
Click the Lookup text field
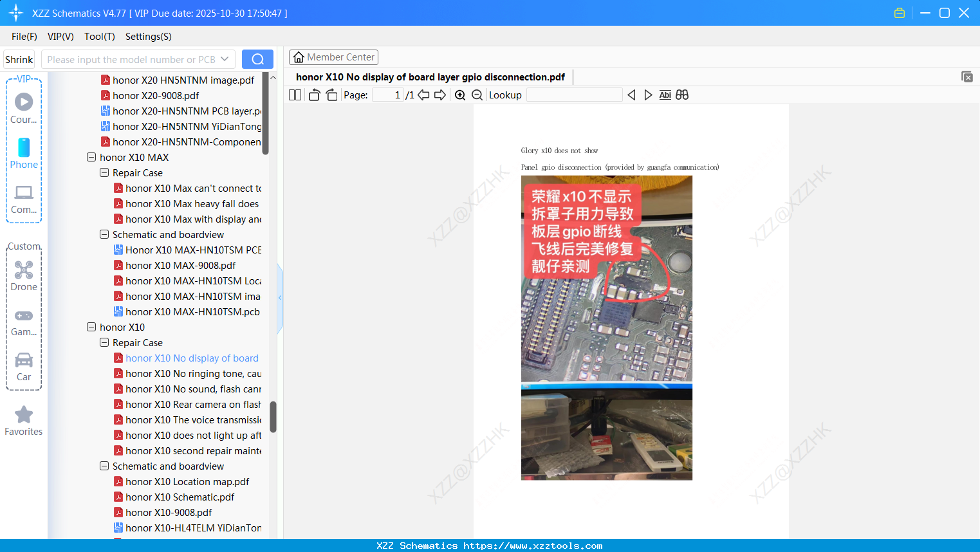[x=574, y=95]
